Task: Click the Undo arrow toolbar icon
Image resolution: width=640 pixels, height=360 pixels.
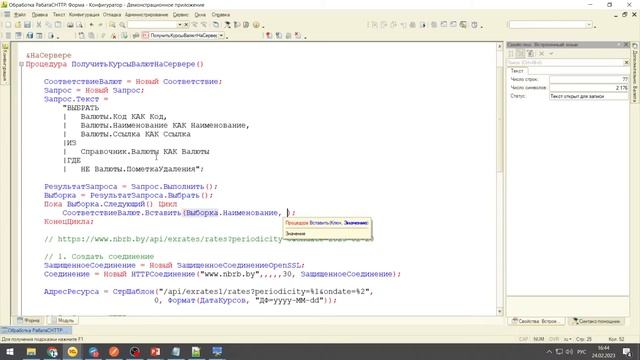Action: (x=91, y=25)
